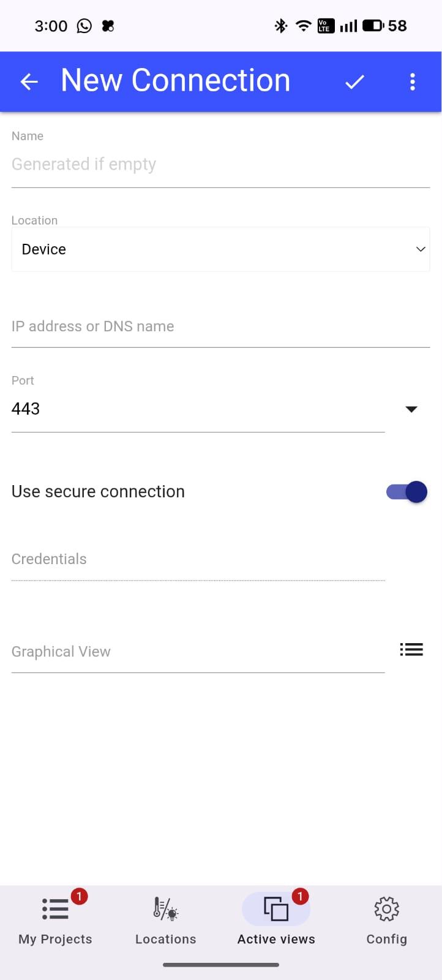This screenshot has height=980, width=442.
Task: Tap the Active views icon
Action: coord(276,909)
